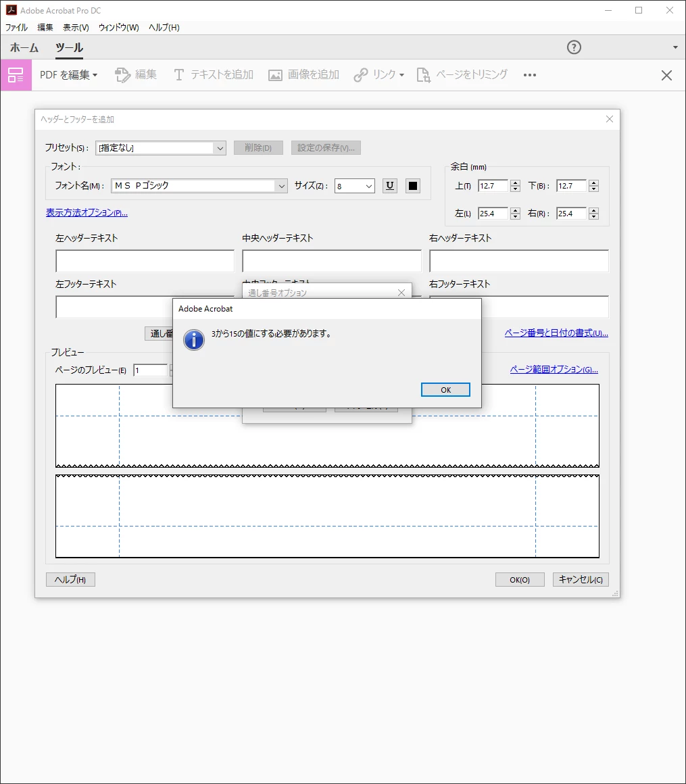Open the フォント名 combo box
Image resolution: width=686 pixels, height=784 pixels.
tap(199, 185)
